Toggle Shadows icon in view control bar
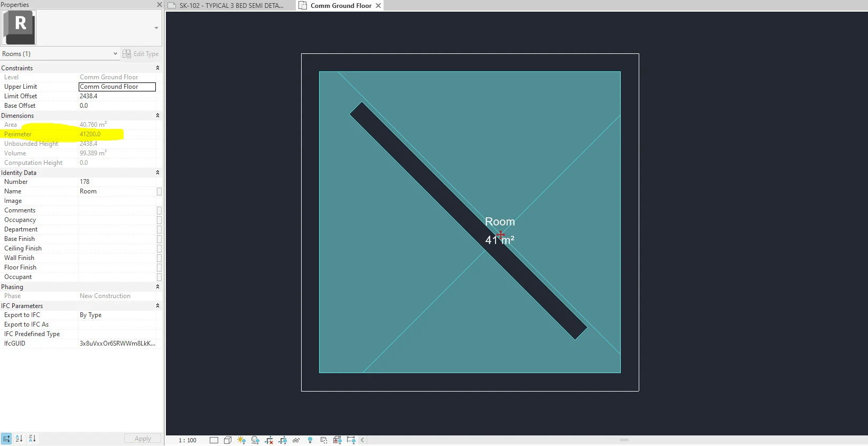The height and width of the screenshot is (446, 868). 255,440
